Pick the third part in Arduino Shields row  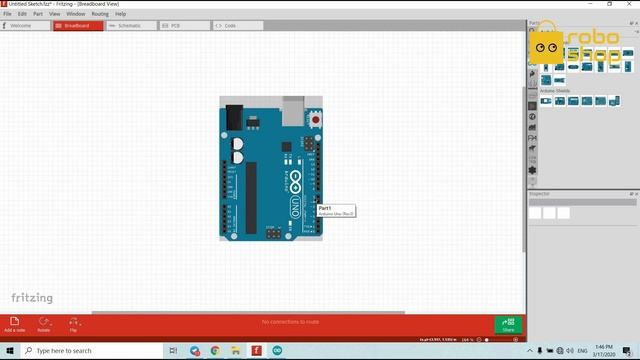coord(573,101)
